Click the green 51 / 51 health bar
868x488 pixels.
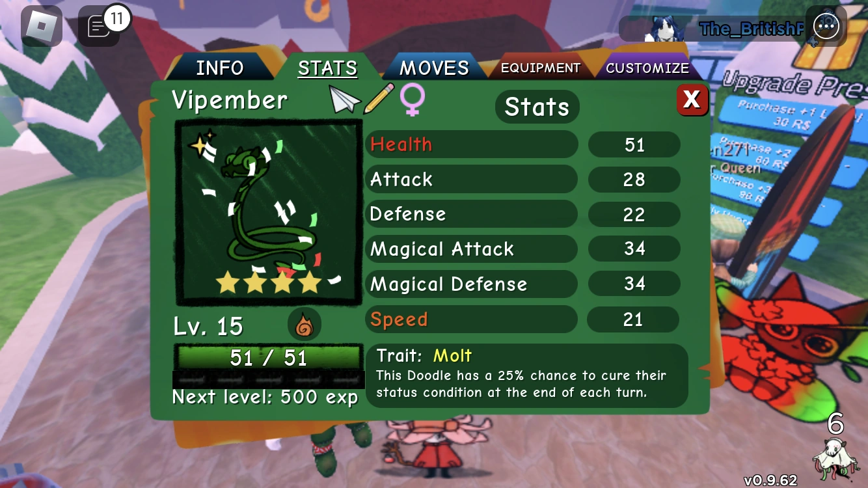tap(268, 358)
